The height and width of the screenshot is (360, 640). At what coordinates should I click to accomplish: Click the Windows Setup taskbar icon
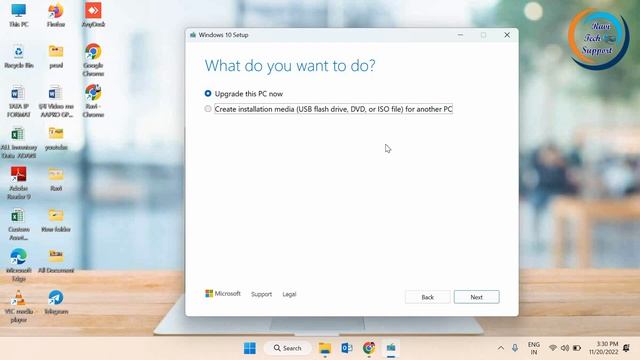tap(391, 348)
